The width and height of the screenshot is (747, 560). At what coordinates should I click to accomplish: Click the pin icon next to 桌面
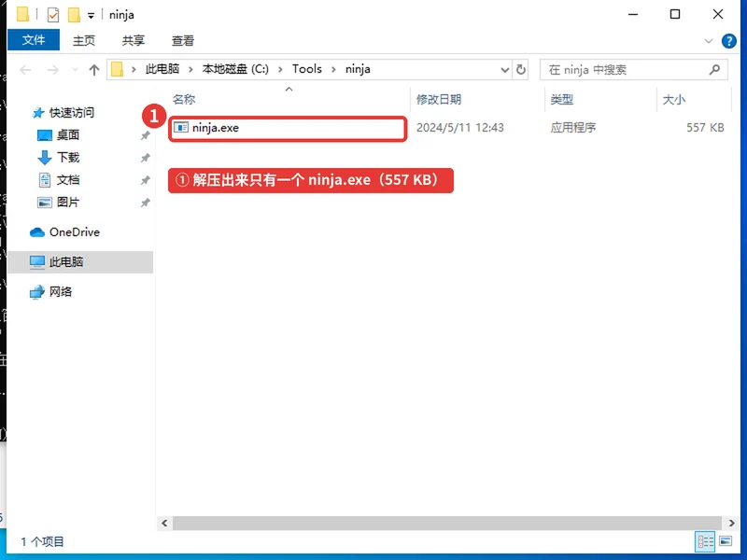click(x=145, y=135)
